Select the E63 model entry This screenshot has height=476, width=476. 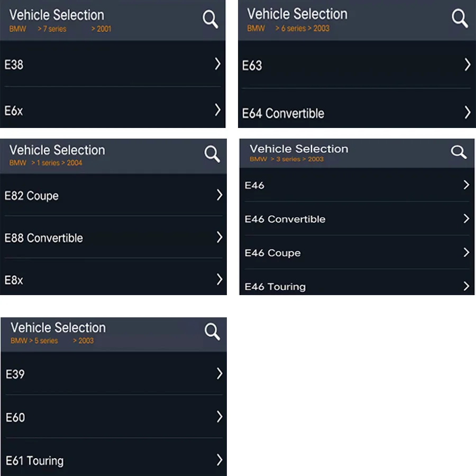[x=252, y=66]
